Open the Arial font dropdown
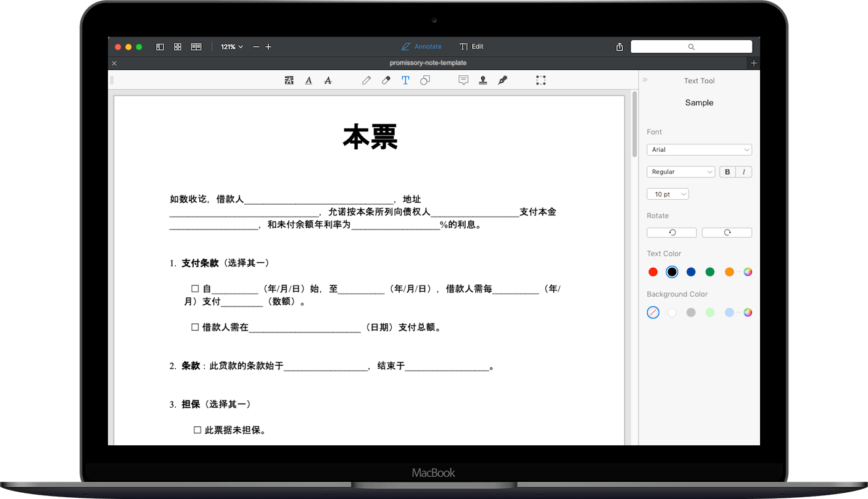This screenshot has width=868, height=499. click(699, 150)
